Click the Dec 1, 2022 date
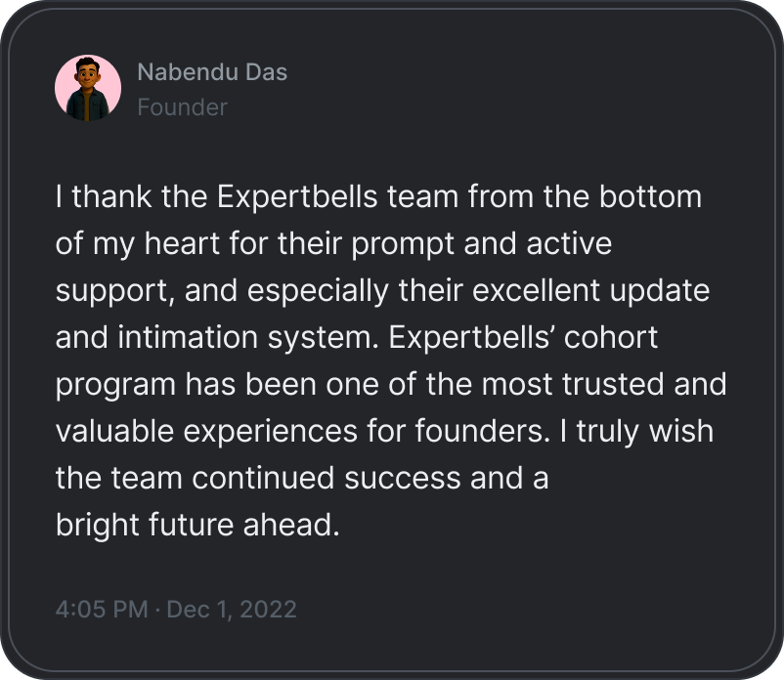This screenshot has height=680, width=784. tap(232, 610)
